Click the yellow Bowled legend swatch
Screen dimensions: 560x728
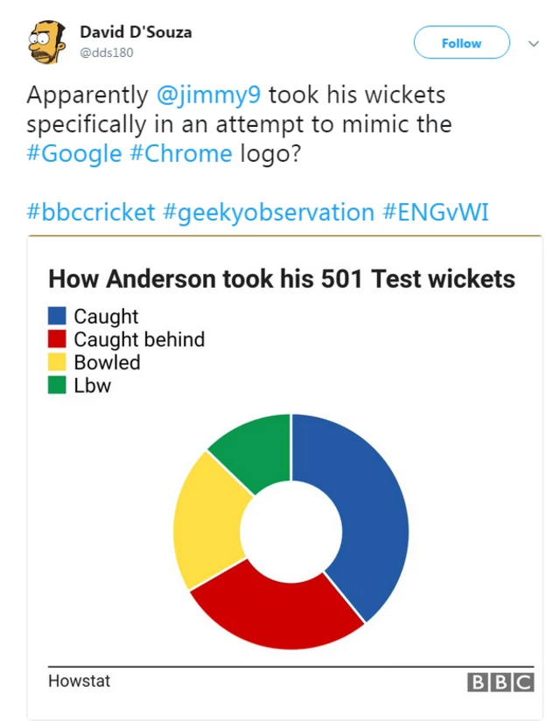click(x=57, y=361)
